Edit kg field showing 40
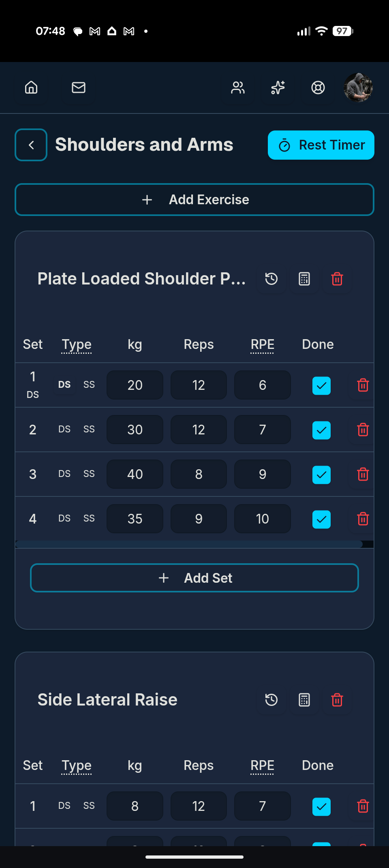 (x=135, y=474)
